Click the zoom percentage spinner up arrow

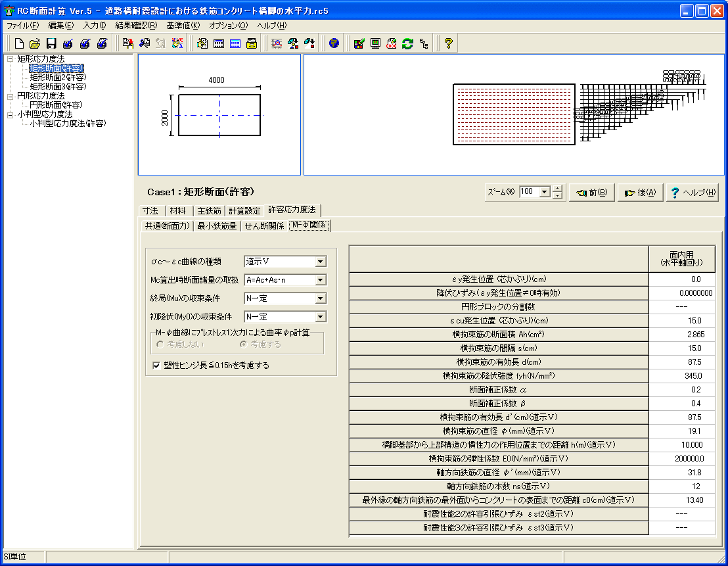point(558,189)
